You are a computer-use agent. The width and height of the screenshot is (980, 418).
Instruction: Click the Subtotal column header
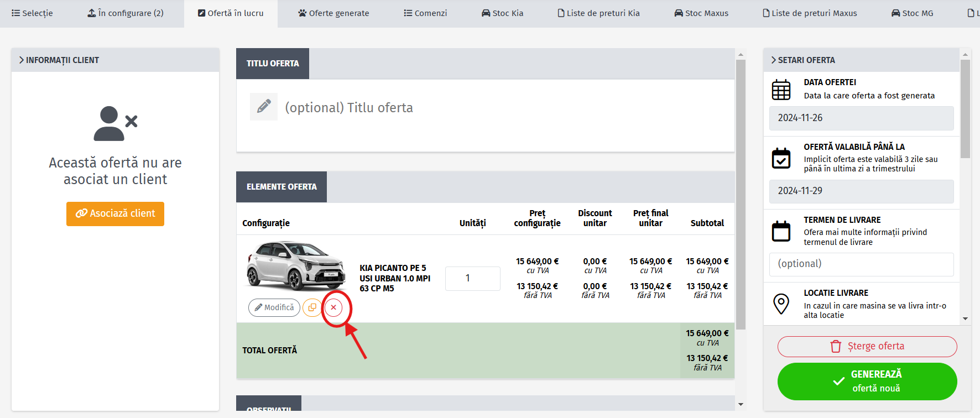707,223
